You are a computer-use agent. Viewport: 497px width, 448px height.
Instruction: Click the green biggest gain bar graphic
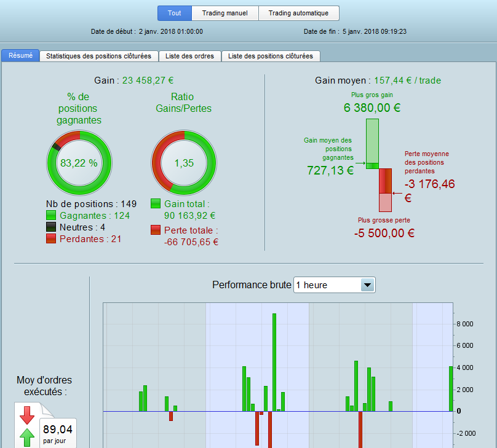tap(372, 144)
